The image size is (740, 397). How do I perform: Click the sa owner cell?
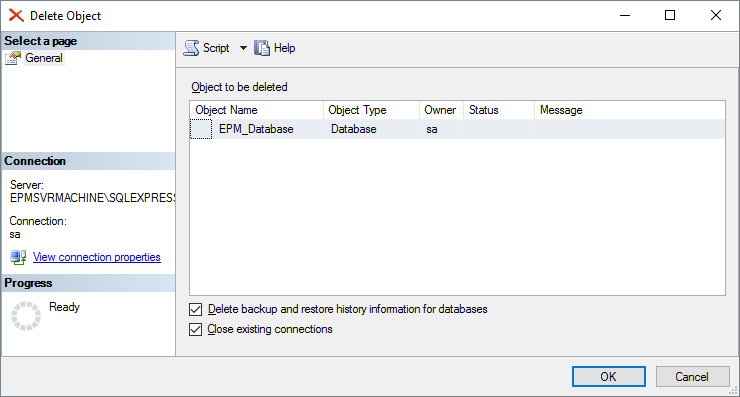pyautogui.click(x=441, y=129)
